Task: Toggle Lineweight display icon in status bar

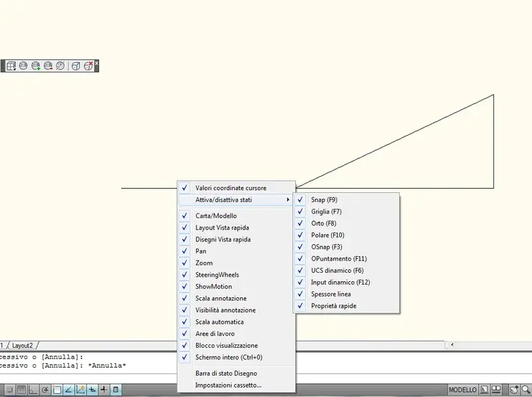Action: click(x=104, y=390)
